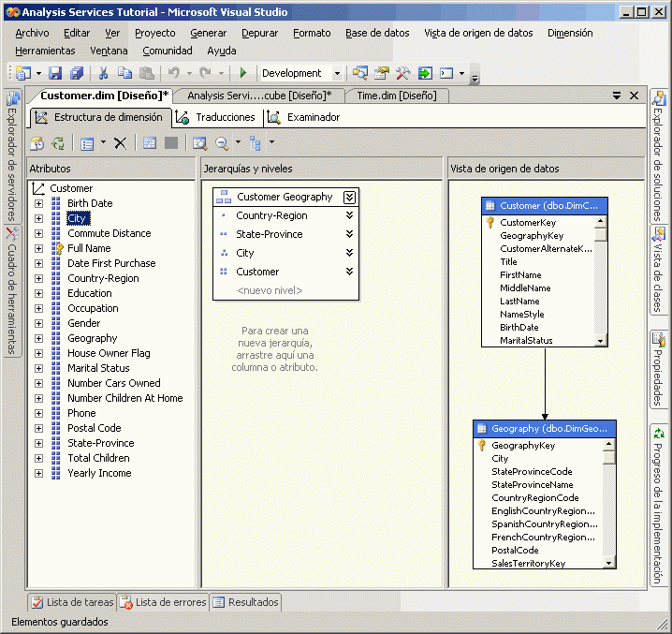
Task: Expand the hierarchy City level chevron
Action: [350, 253]
